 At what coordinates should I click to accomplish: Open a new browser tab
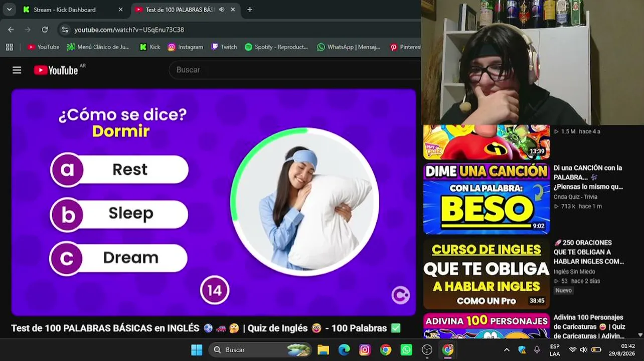coord(250,10)
